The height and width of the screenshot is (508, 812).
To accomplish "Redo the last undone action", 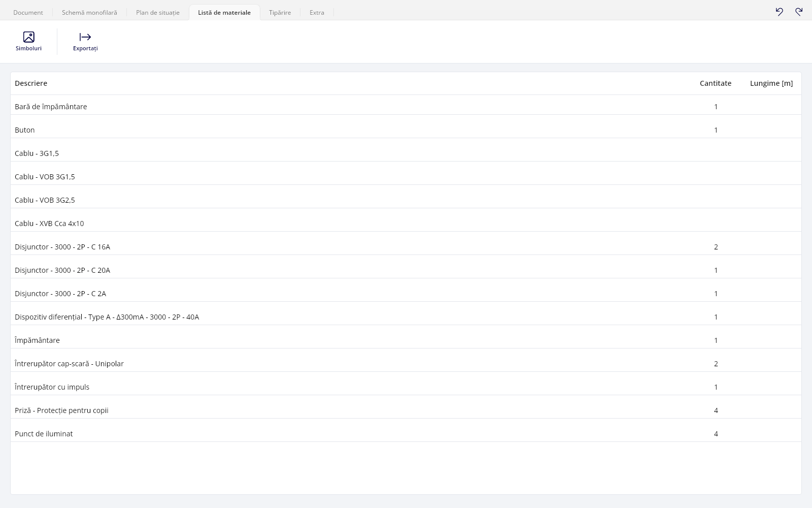I will point(799,12).
